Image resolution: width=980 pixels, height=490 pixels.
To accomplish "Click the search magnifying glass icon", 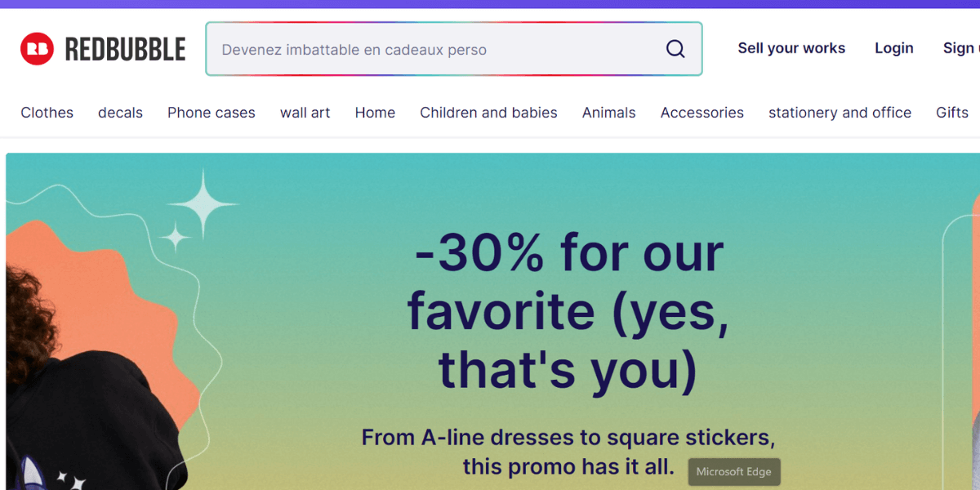I will pyautogui.click(x=675, y=49).
